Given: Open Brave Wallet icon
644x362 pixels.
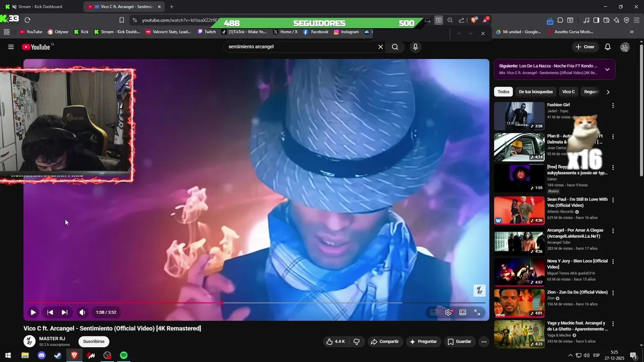Looking at the screenshot, I should pos(606,20).
